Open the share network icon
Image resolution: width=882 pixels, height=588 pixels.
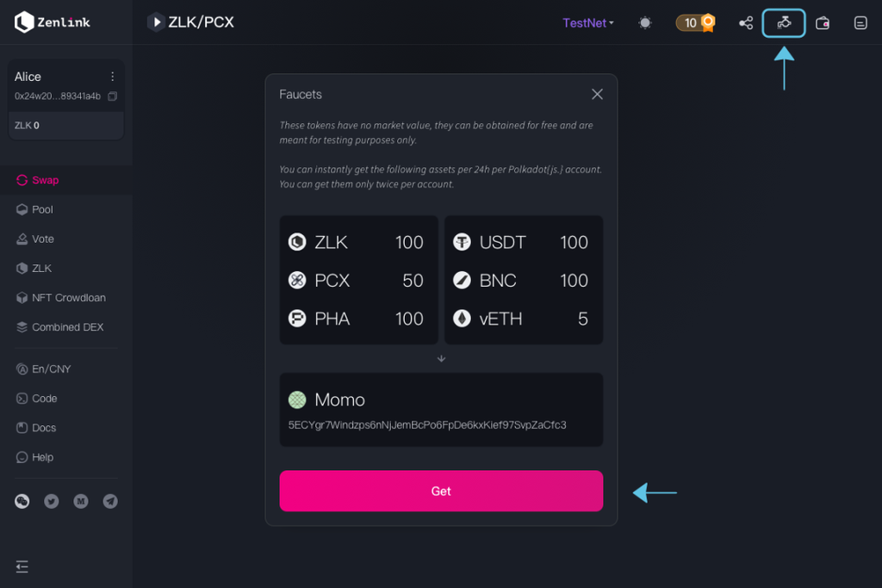tap(746, 23)
